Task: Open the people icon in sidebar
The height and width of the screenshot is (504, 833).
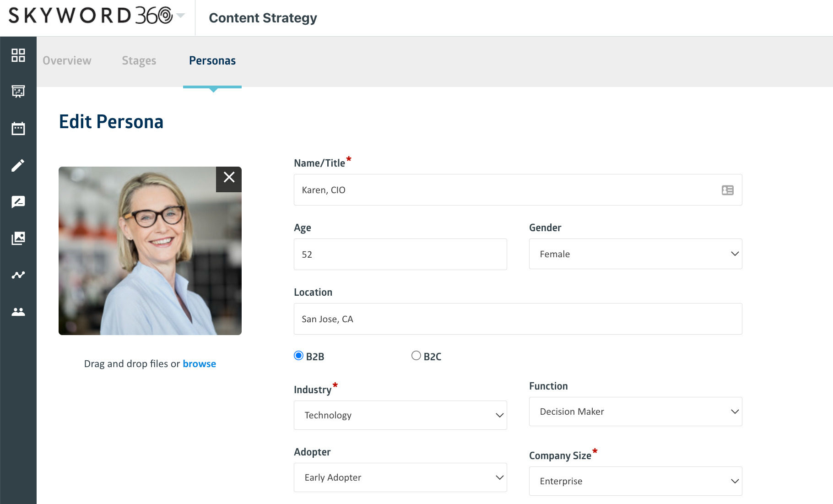Action: [x=18, y=312]
